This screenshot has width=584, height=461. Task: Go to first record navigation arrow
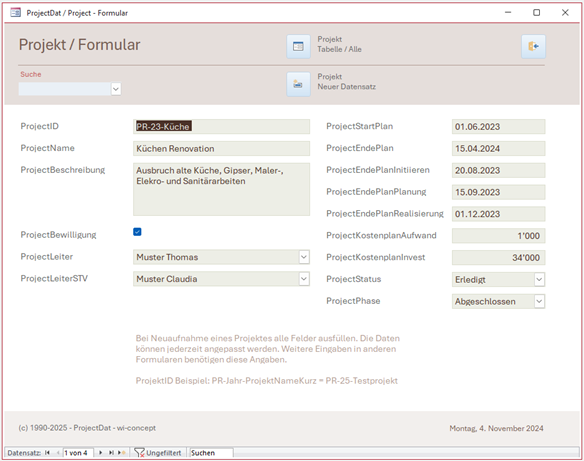(47, 453)
